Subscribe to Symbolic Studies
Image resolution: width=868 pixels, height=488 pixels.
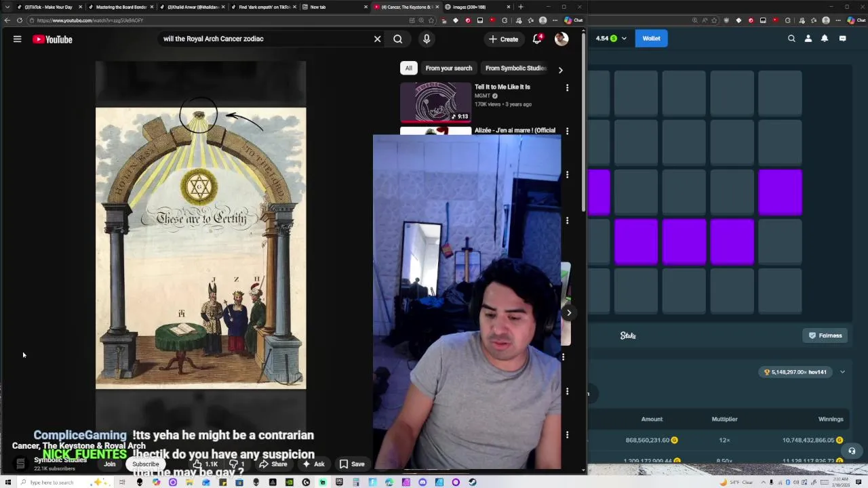146,464
